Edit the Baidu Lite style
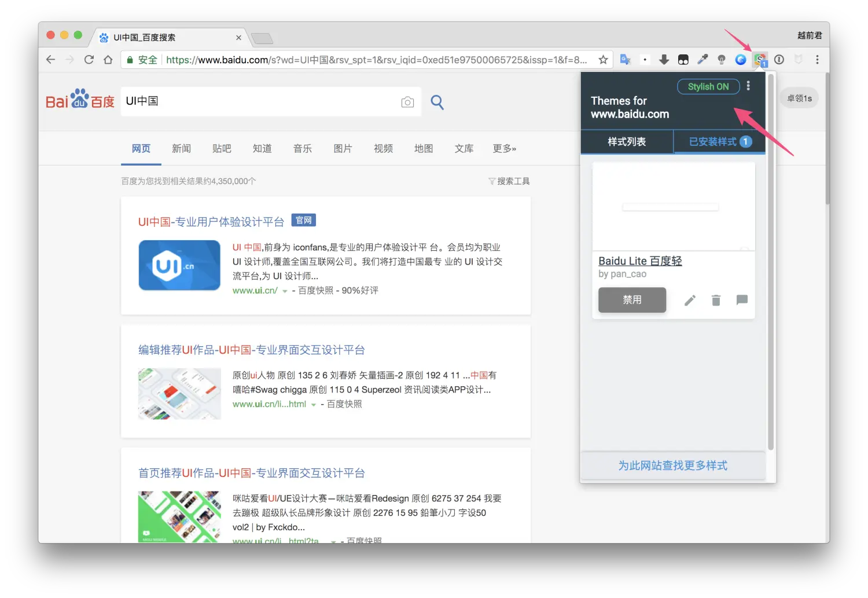 point(690,300)
